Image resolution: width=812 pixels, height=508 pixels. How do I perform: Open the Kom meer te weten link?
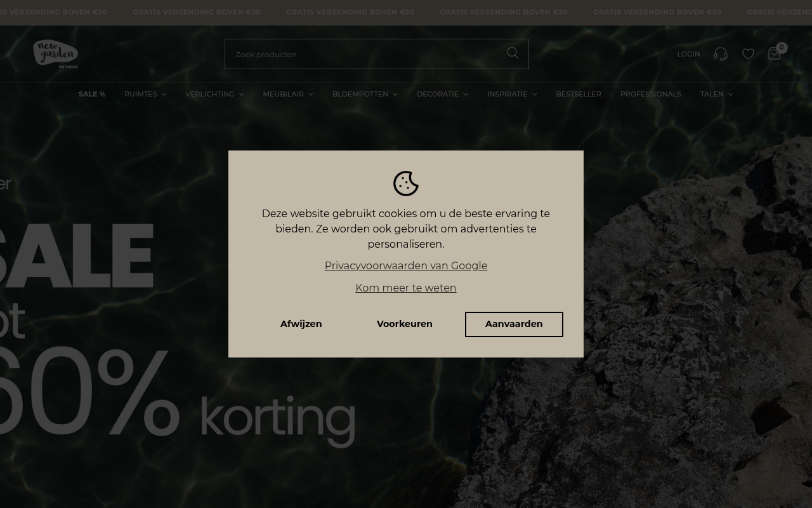click(406, 288)
